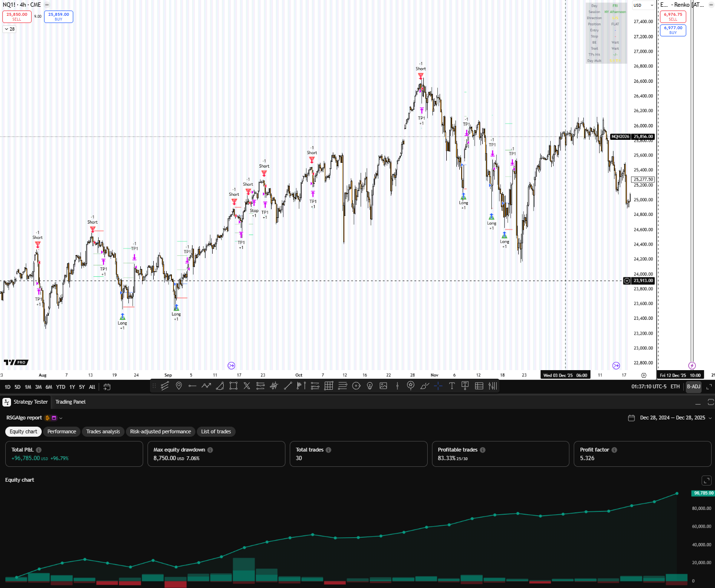The width and height of the screenshot is (715, 588).
Task: Toggle fullscreen mode for the chart
Action: [x=709, y=387]
